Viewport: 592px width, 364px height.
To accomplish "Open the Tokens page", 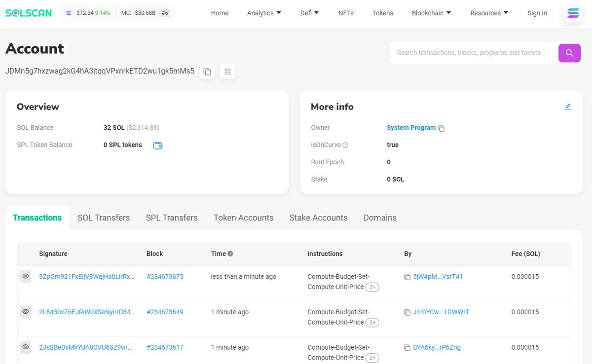I will 383,13.
